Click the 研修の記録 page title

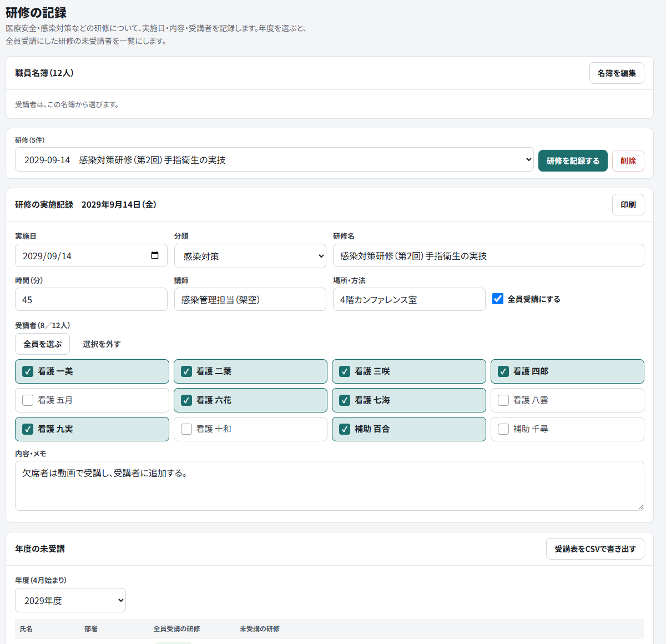tap(36, 12)
